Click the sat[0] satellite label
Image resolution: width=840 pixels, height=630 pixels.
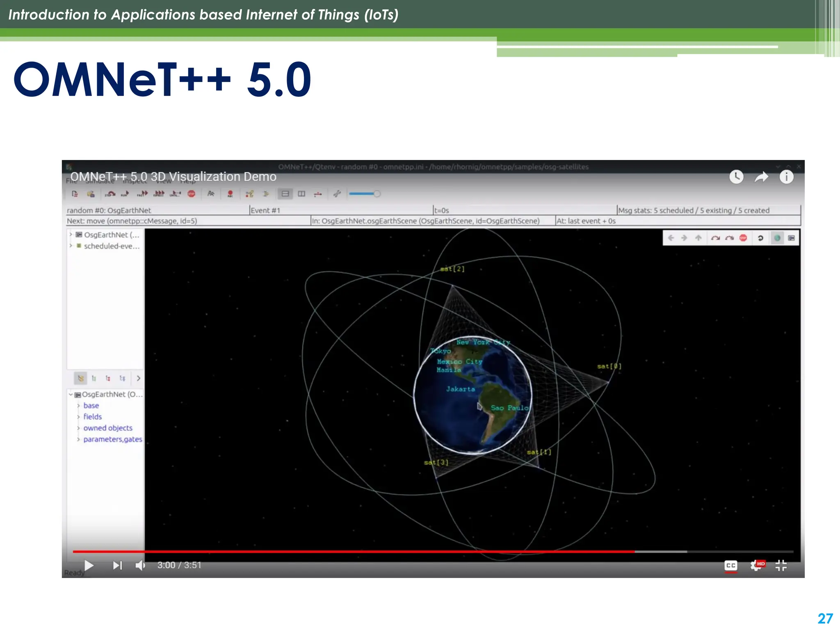[x=609, y=366]
